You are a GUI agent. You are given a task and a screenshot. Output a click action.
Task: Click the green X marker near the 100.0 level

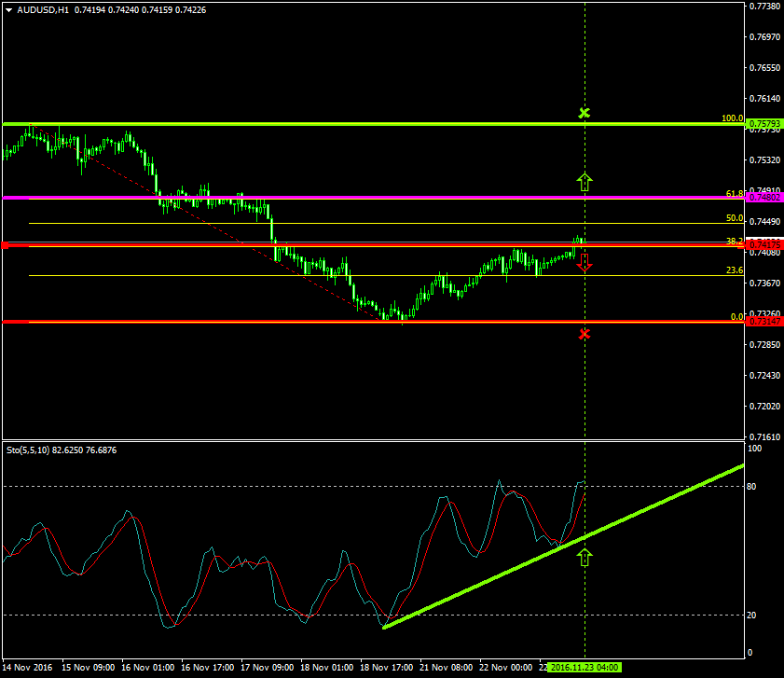pos(585,112)
